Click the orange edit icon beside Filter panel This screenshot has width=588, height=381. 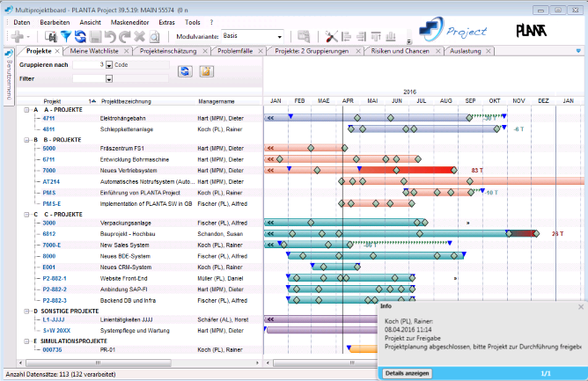[x=206, y=71]
